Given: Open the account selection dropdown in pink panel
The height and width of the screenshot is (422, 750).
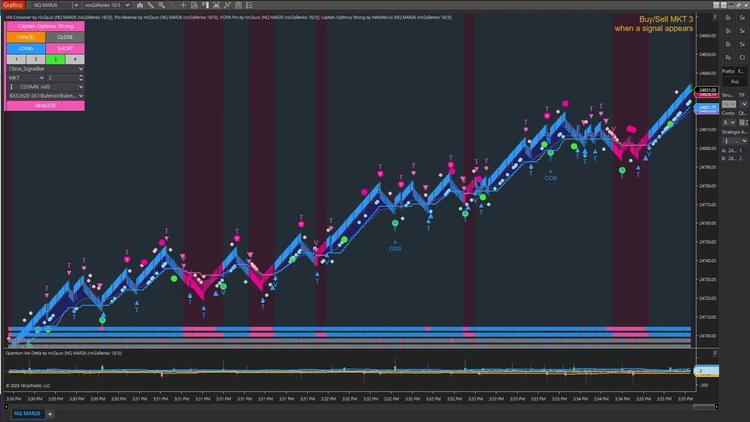Looking at the screenshot, I should tap(45, 96).
